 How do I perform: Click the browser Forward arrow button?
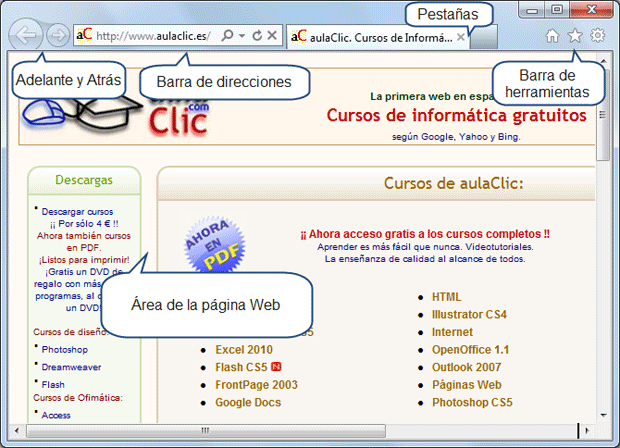57,36
